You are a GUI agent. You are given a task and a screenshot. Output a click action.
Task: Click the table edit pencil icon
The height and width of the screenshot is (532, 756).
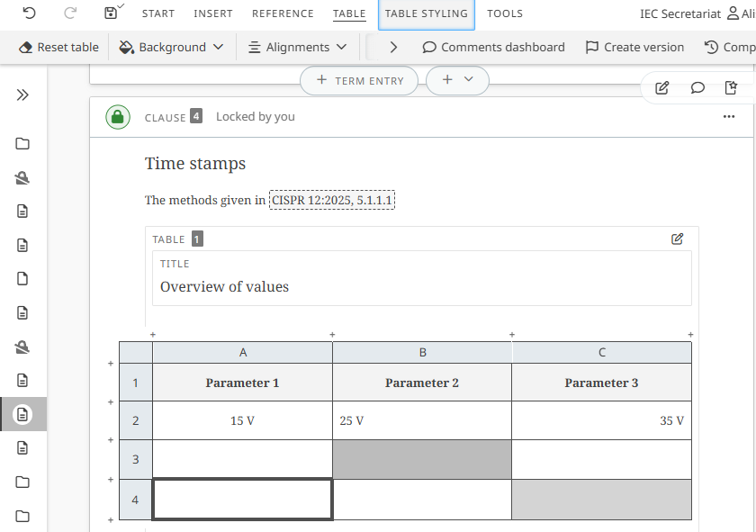click(677, 239)
